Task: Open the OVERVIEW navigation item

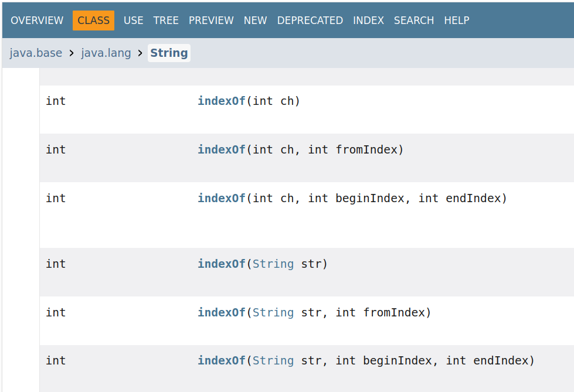Action: [x=37, y=21]
